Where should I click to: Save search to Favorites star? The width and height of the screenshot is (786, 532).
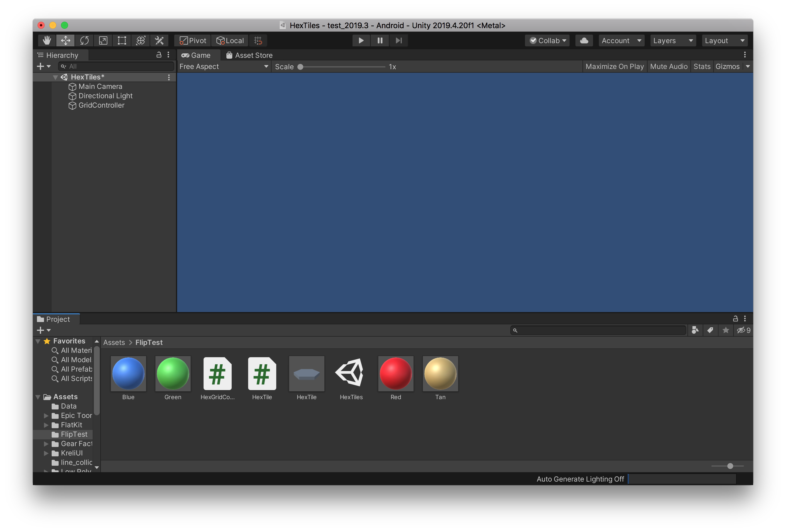point(726,330)
